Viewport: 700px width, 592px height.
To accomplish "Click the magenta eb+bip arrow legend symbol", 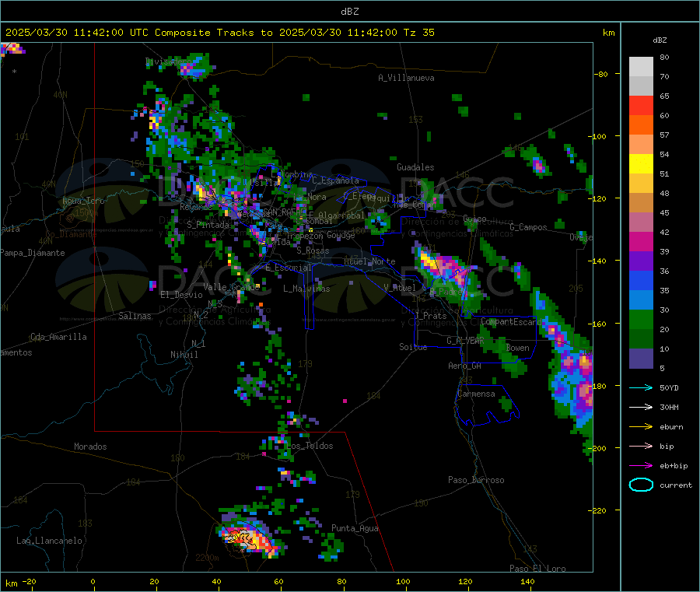I will pyautogui.click(x=641, y=466).
